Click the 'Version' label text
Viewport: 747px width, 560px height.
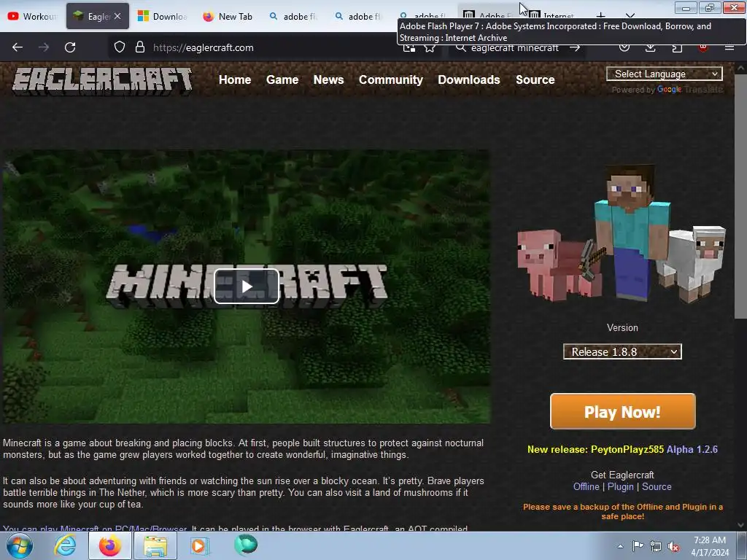pyautogui.click(x=622, y=327)
